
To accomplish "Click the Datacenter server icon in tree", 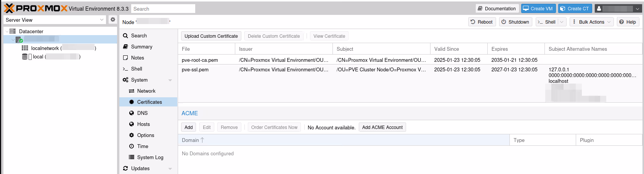I will point(13,31).
